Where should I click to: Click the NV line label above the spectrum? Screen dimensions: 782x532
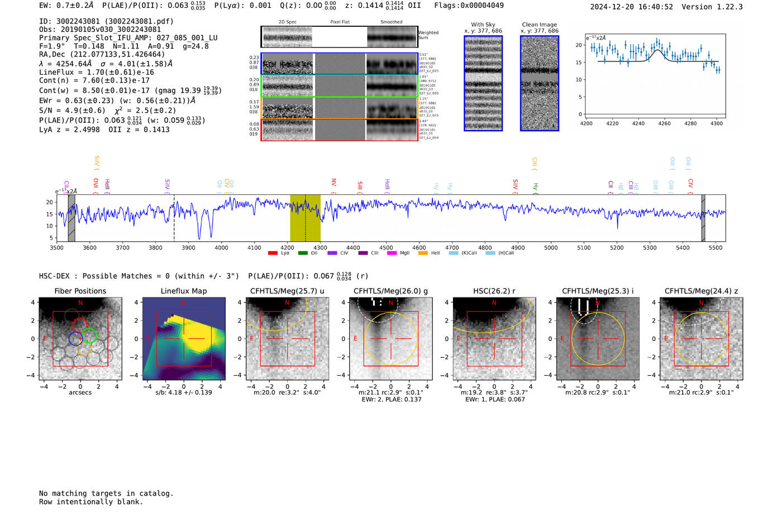pyautogui.click(x=333, y=183)
